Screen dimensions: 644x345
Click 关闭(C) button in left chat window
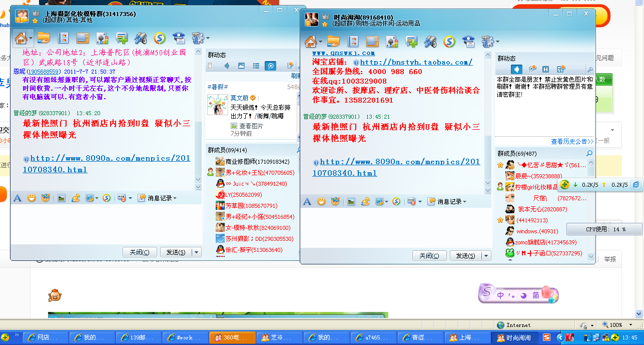tap(140, 252)
